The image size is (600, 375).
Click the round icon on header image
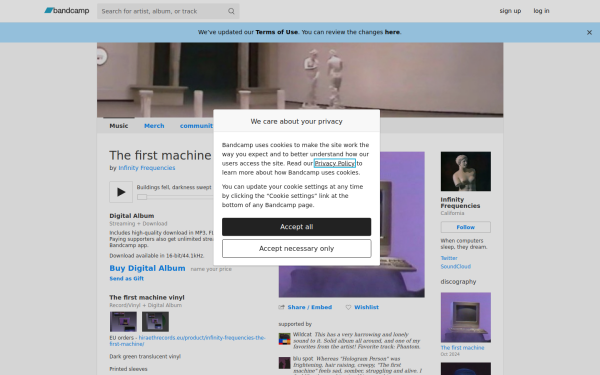[x=101, y=57]
